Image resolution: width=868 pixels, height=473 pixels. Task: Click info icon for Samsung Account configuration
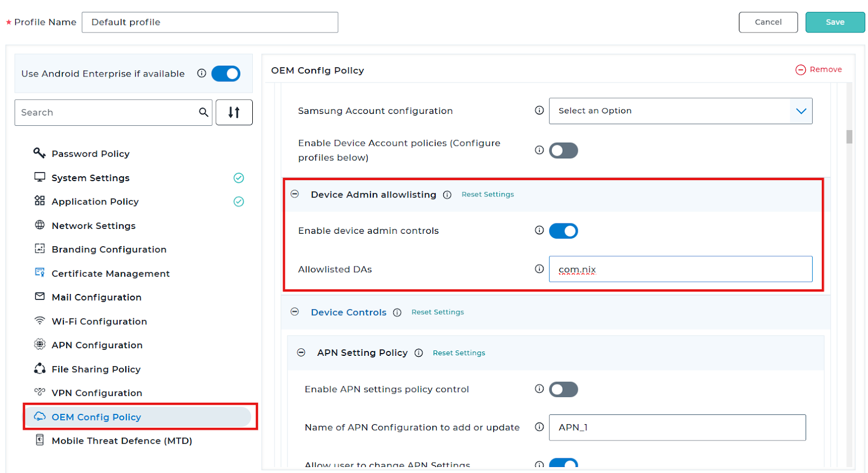[x=539, y=110]
